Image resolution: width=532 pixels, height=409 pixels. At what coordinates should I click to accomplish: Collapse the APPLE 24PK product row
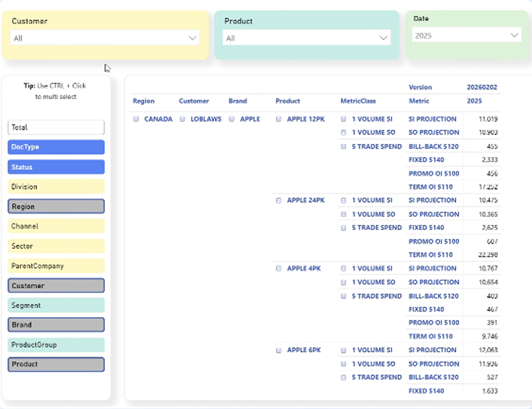tap(279, 201)
